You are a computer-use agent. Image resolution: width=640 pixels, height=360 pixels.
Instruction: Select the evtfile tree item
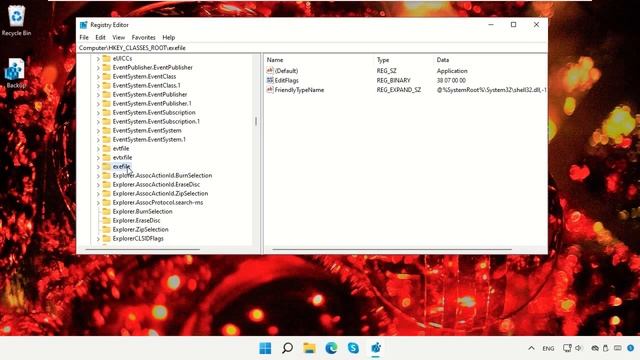click(x=121, y=149)
